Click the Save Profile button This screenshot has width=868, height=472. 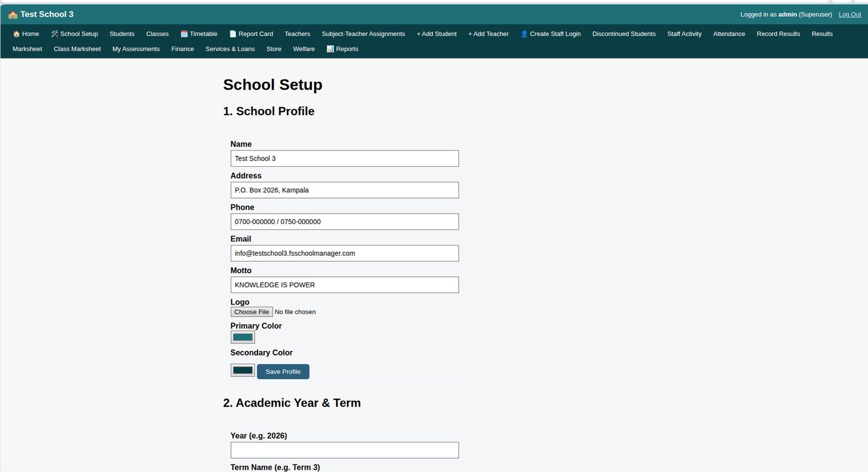(x=283, y=372)
